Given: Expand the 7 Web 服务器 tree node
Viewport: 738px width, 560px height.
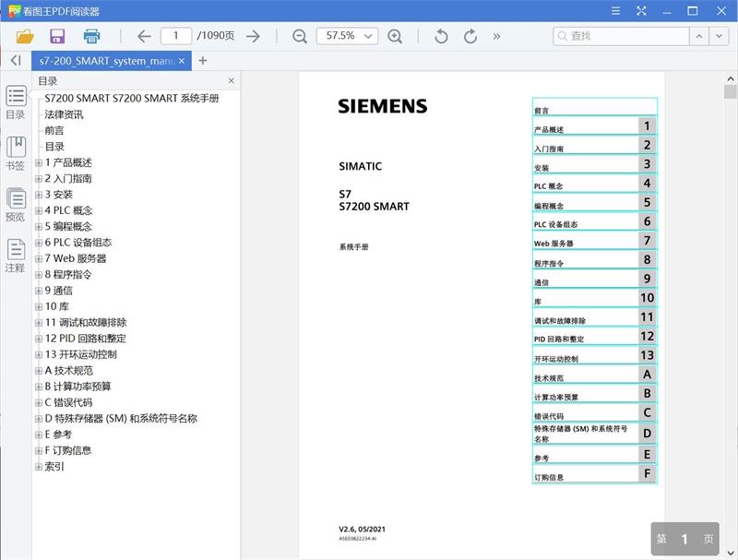Looking at the screenshot, I should pyautogui.click(x=39, y=259).
